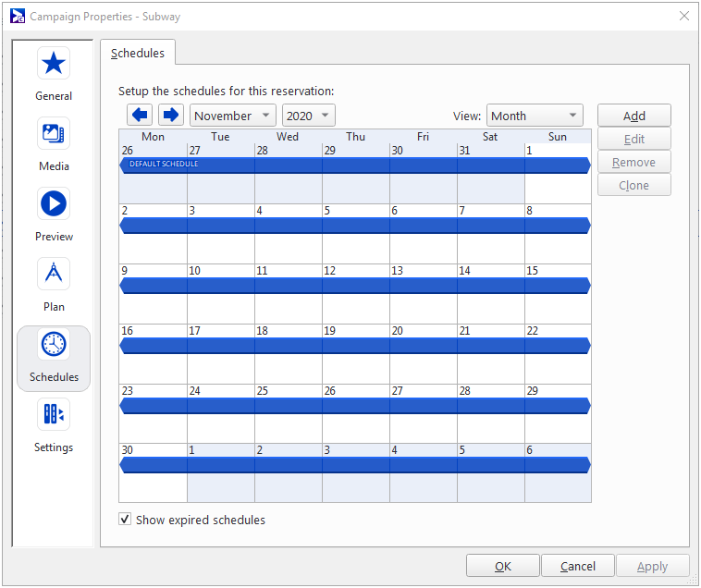Open the General section star icon
Viewport: 701px width, 588px height.
(x=54, y=64)
